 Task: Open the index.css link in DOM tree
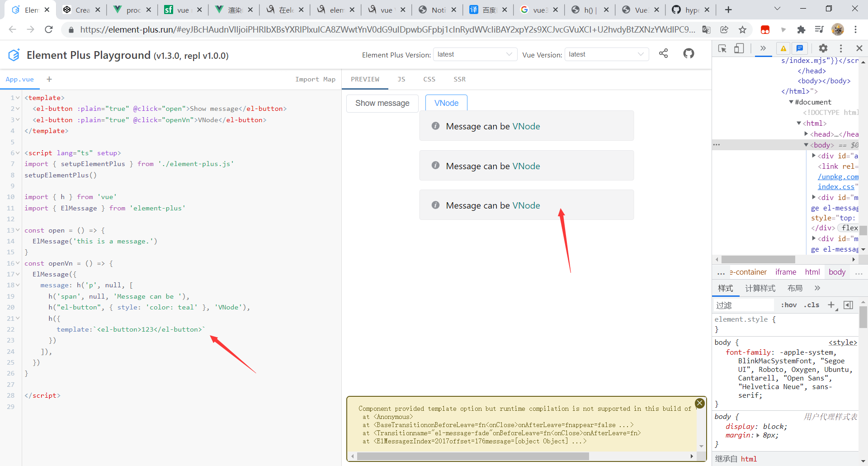tap(836, 187)
